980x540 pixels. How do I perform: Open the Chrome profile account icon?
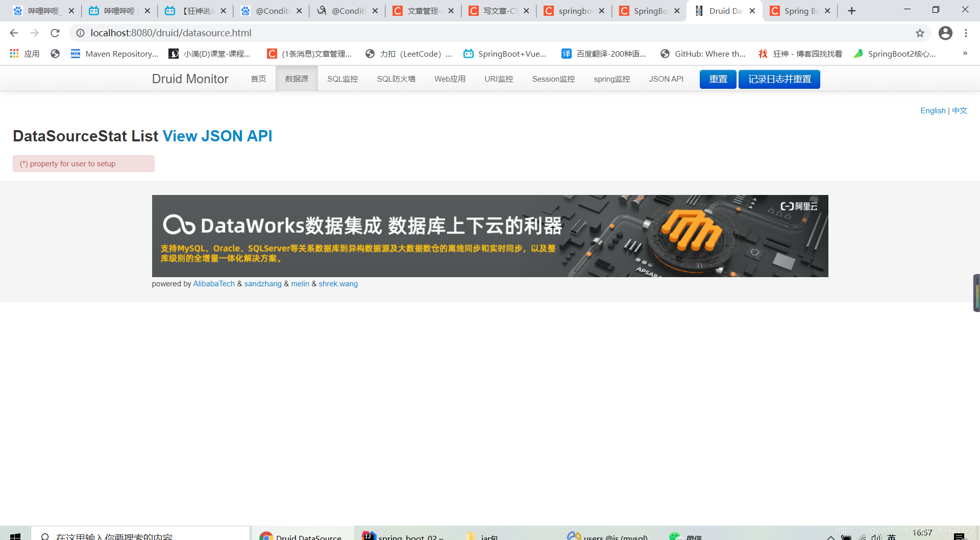945,33
